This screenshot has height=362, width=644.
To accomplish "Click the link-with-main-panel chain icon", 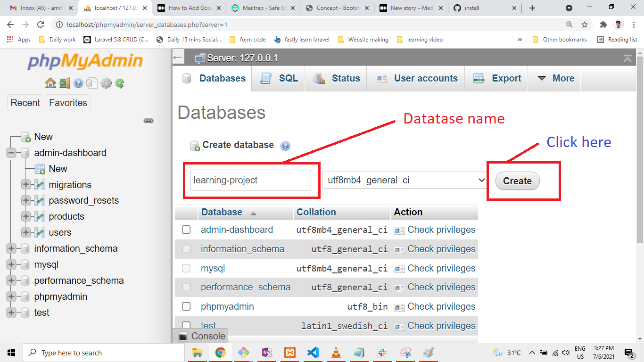I will click(149, 121).
